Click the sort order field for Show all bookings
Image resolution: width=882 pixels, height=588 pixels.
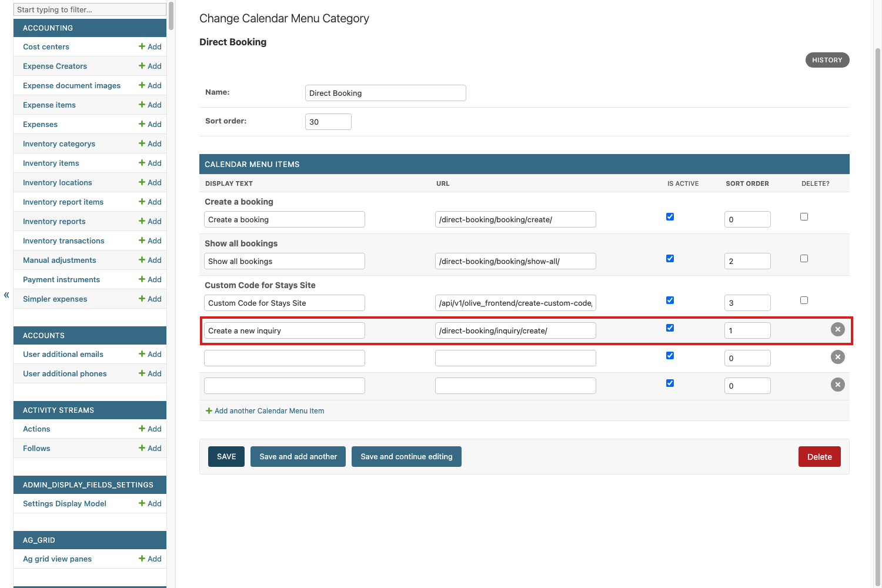pyautogui.click(x=747, y=261)
